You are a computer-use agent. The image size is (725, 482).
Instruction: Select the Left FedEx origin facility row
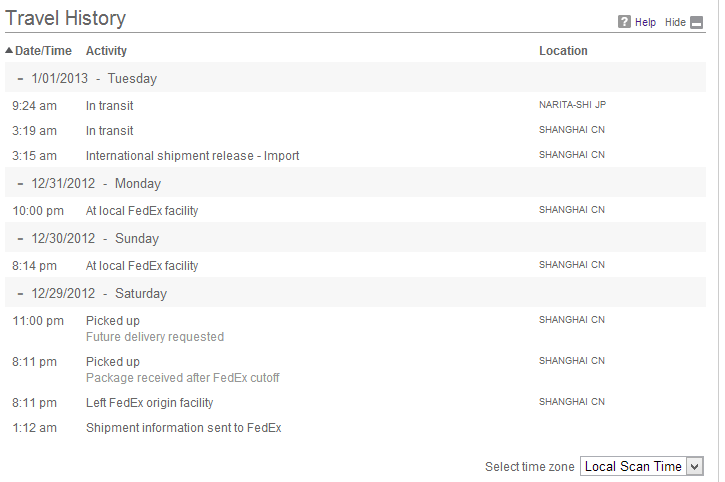pos(355,402)
